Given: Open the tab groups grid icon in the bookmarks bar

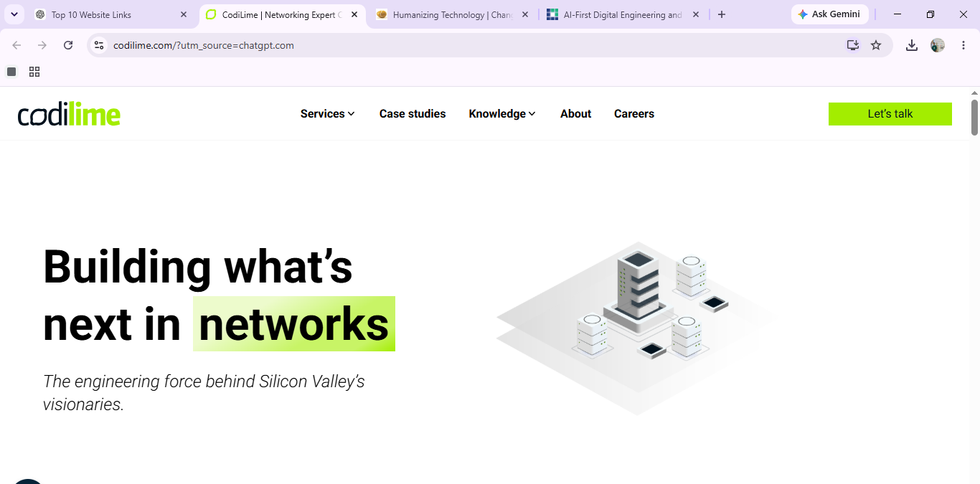Looking at the screenshot, I should [34, 72].
